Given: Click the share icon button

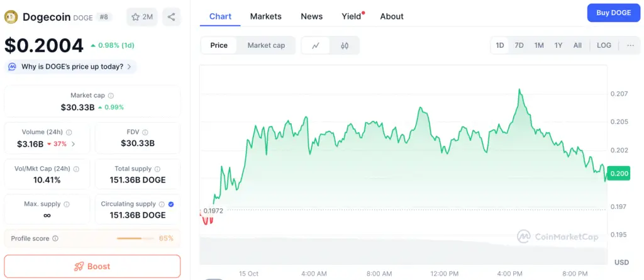Looking at the screenshot, I should click(x=171, y=17).
